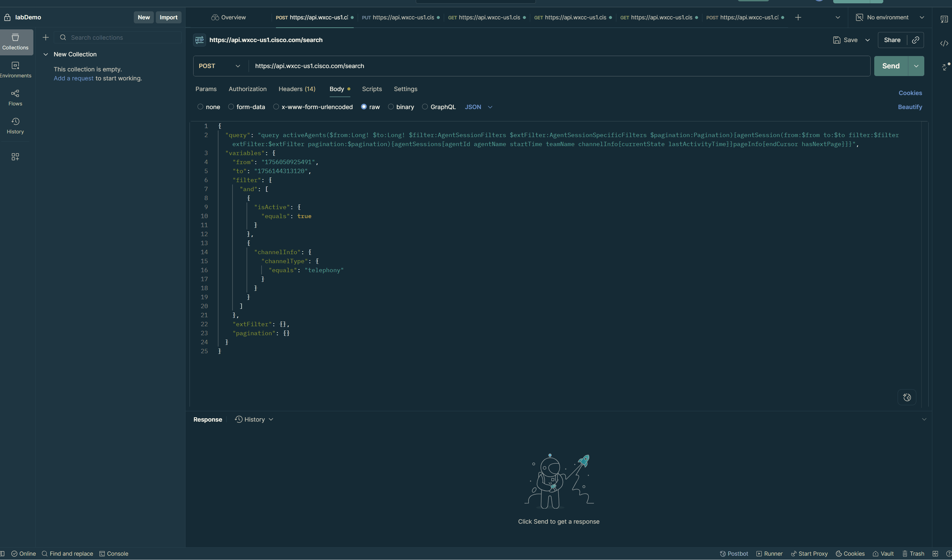Select the GraphQL body type
This screenshot has height=560, width=952.
pos(425,107)
